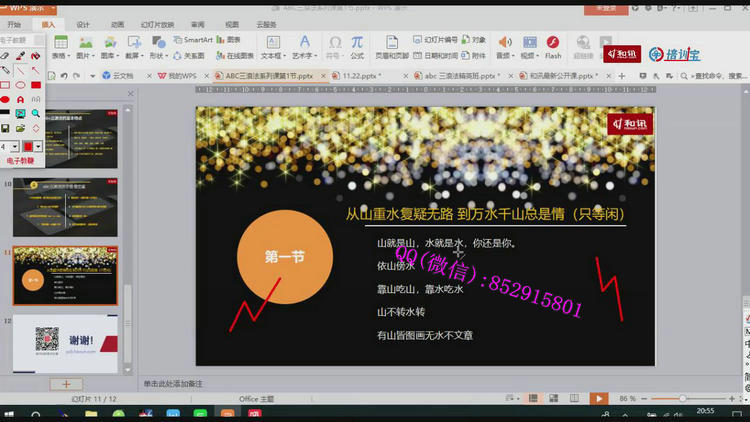Select the eraser tool in pointer panel
This screenshot has height=422, width=750.
click(x=6, y=56)
